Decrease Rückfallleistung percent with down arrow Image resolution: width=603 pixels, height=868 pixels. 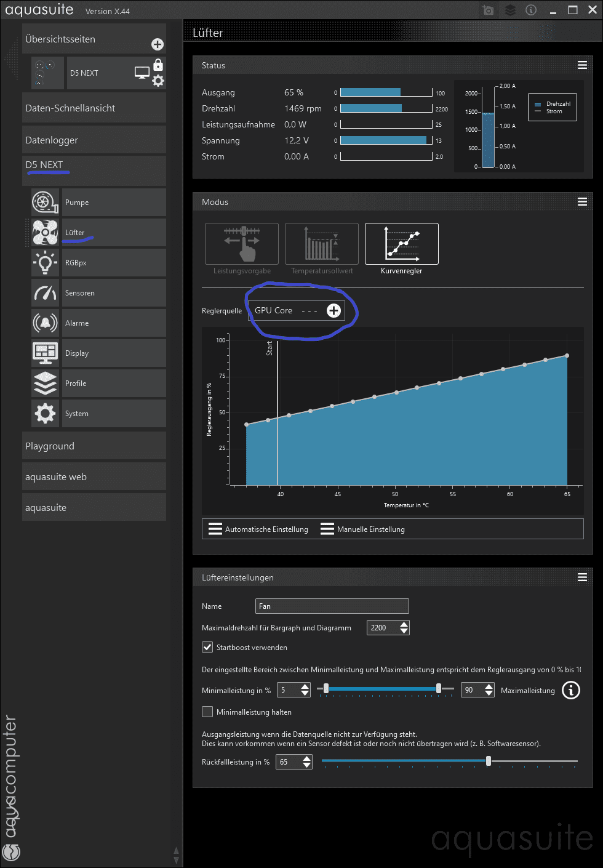pyautogui.click(x=307, y=765)
